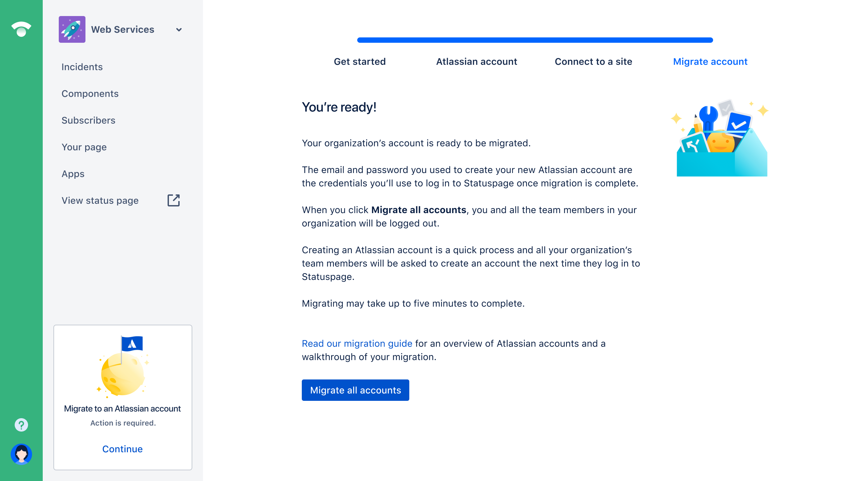
Task: Click the Subscribers sidebar icon
Action: coord(88,120)
